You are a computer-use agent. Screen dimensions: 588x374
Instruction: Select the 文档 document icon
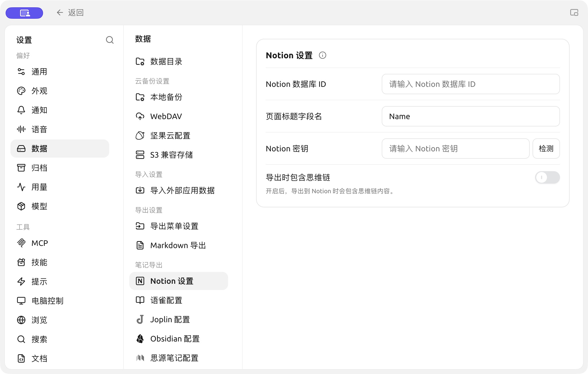[21, 358]
